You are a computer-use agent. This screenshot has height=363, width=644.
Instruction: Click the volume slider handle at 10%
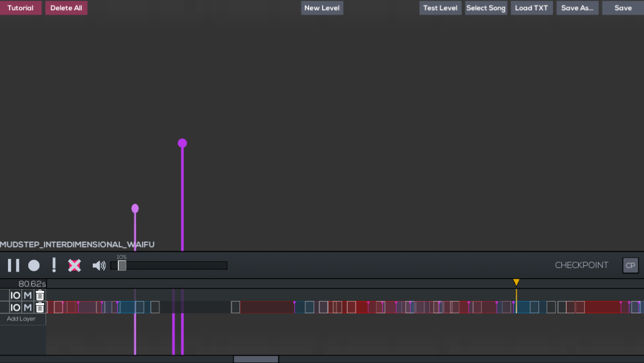[122, 265]
